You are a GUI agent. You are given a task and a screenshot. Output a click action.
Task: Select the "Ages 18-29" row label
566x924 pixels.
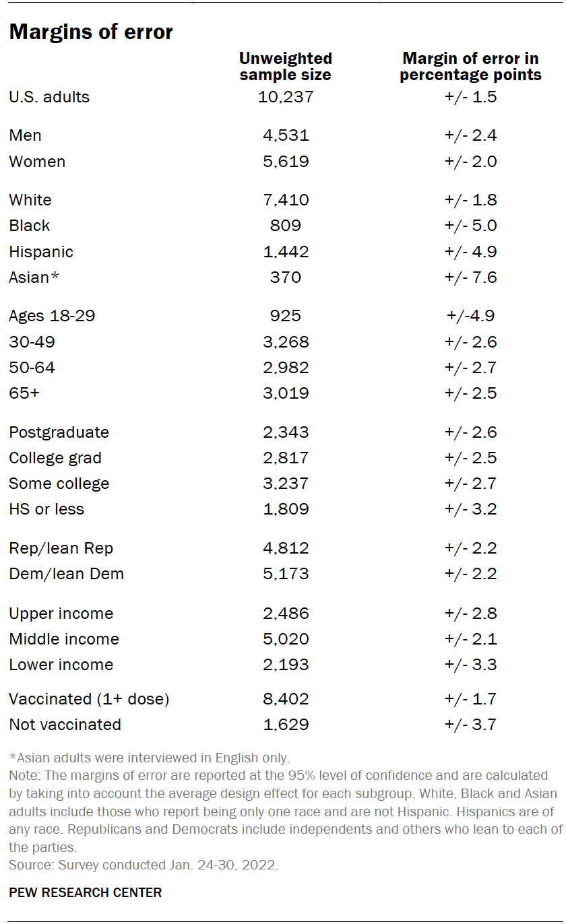(52, 316)
